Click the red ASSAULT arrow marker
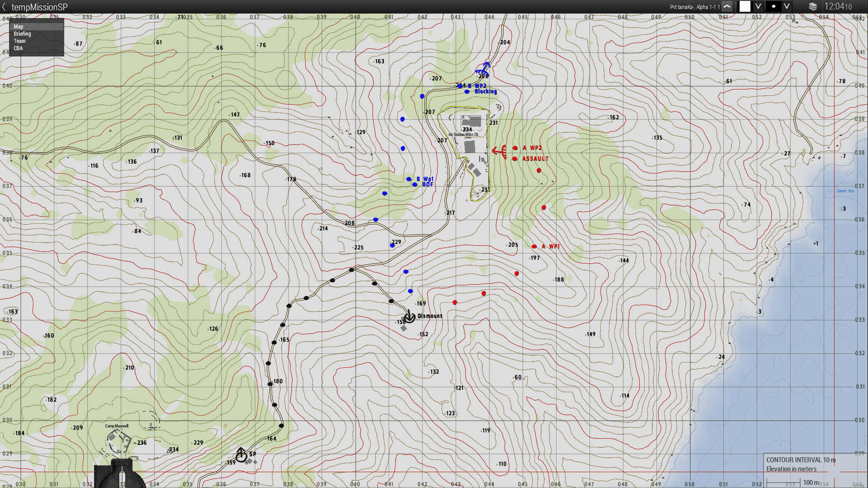Viewport: 868px width, 488px height. 500,151
